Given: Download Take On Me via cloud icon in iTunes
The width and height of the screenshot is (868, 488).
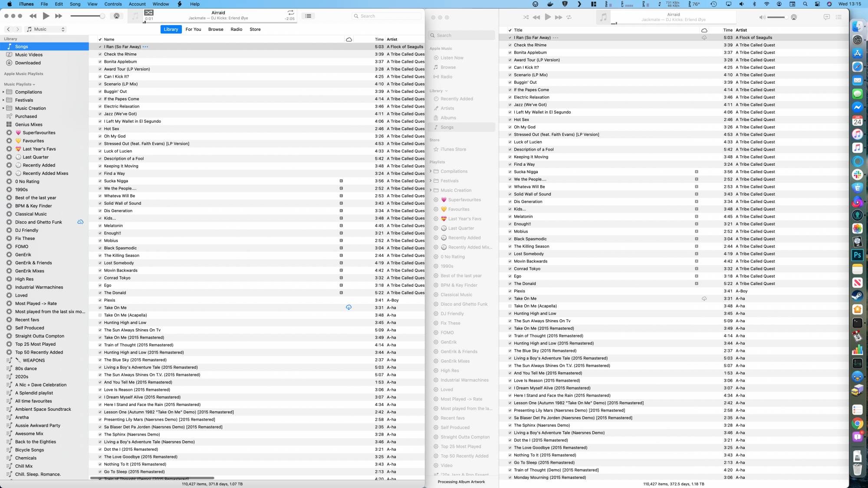Looking at the screenshot, I should pyautogui.click(x=349, y=308).
